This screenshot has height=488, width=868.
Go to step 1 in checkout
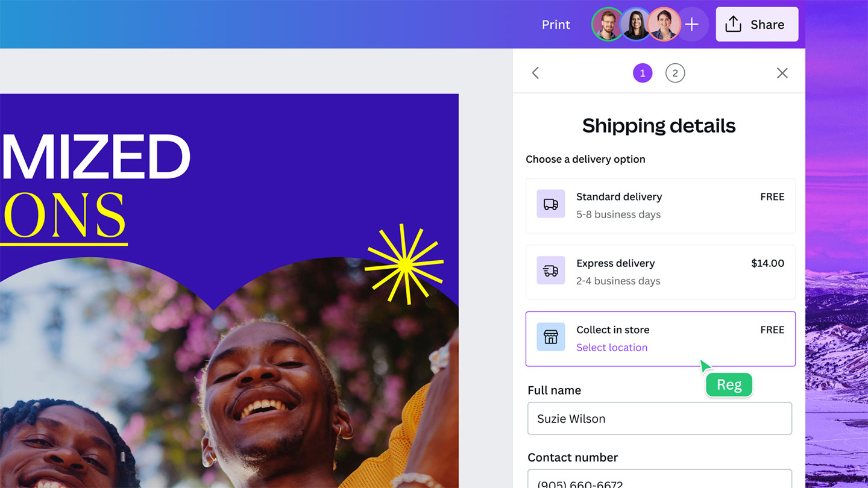coord(642,73)
